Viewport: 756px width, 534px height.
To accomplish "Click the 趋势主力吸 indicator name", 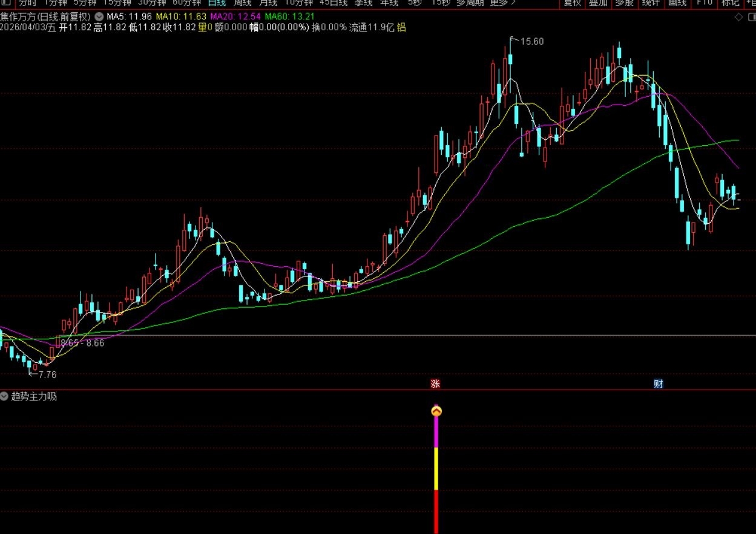I will (x=34, y=397).
